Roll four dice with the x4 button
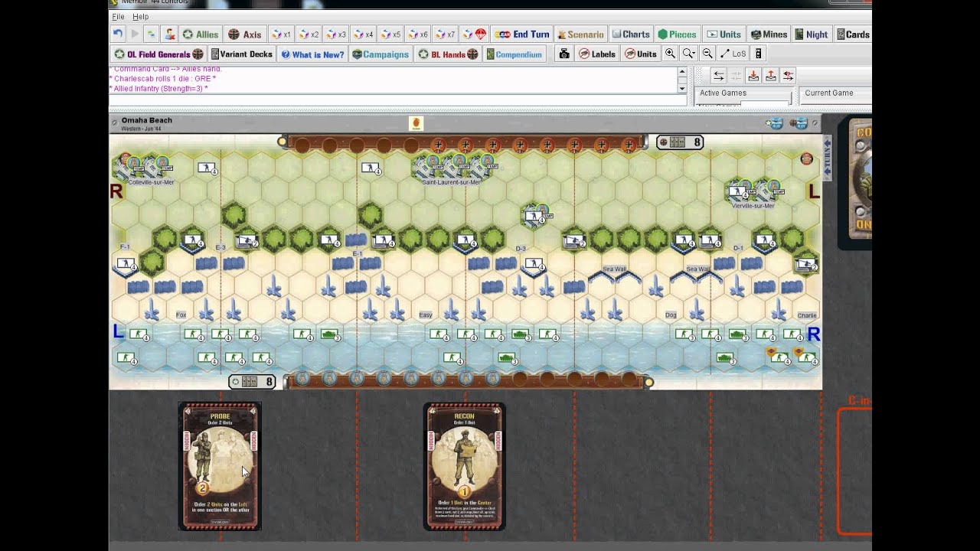980x551 pixels. pos(364,34)
